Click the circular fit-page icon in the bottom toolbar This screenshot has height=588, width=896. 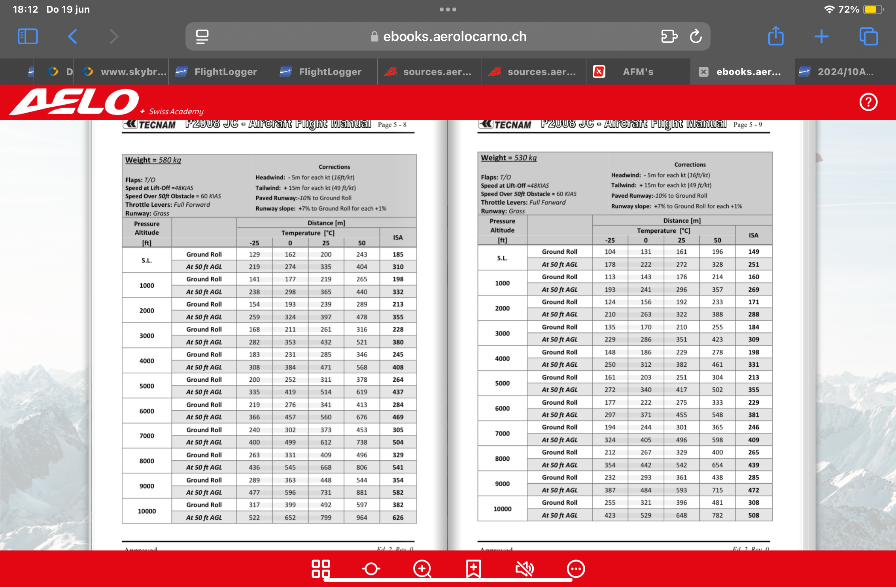(371, 569)
